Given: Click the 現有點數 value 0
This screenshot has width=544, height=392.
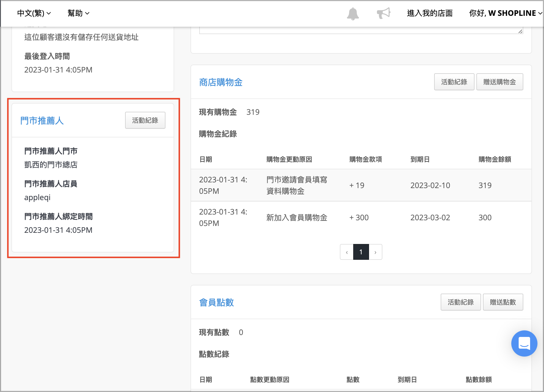Looking at the screenshot, I should pyautogui.click(x=241, y=332).
